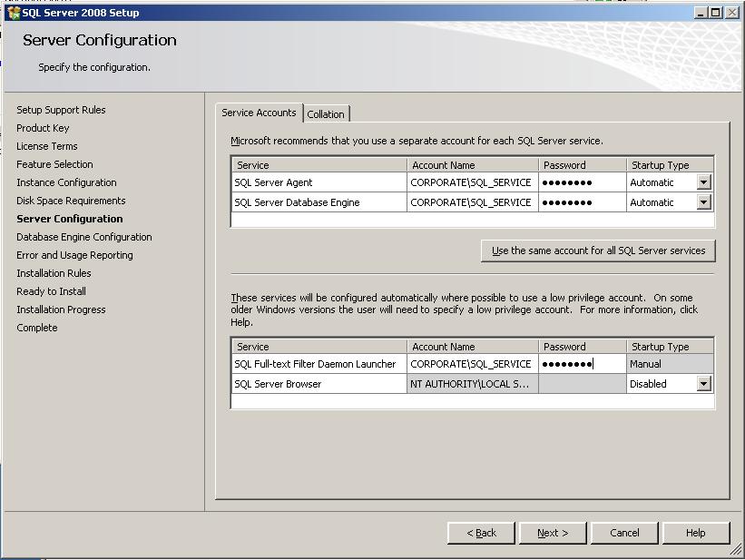The width and height of the screenshot is (745, 560).
Task: Click the Service column header in top table
Action: tap(319, 165)
